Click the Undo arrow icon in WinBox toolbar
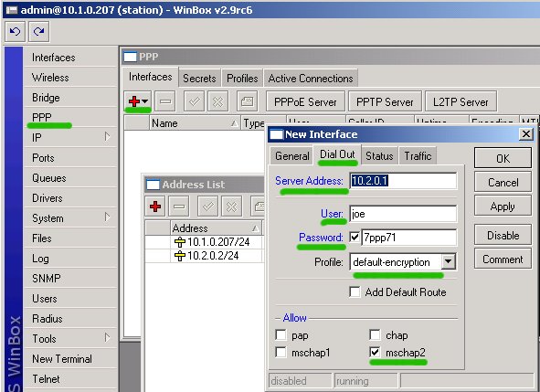Screen dimensions: 540x392 point(15,32)
